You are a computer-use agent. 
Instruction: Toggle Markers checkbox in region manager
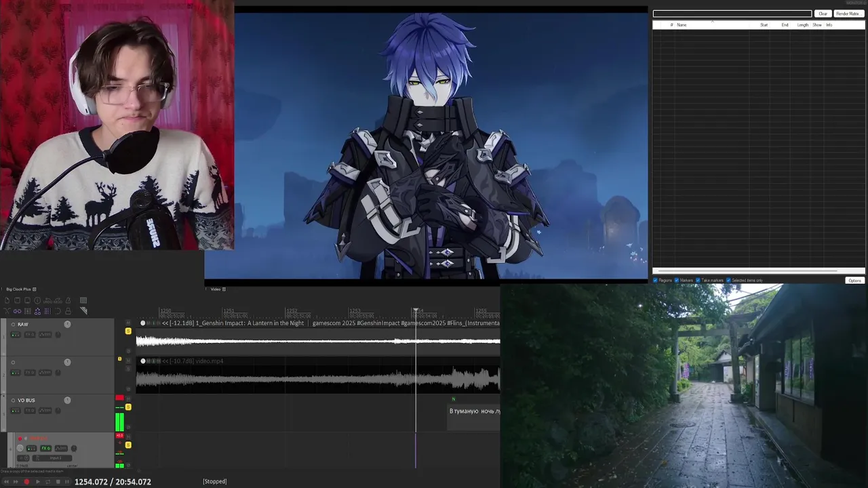677,281
